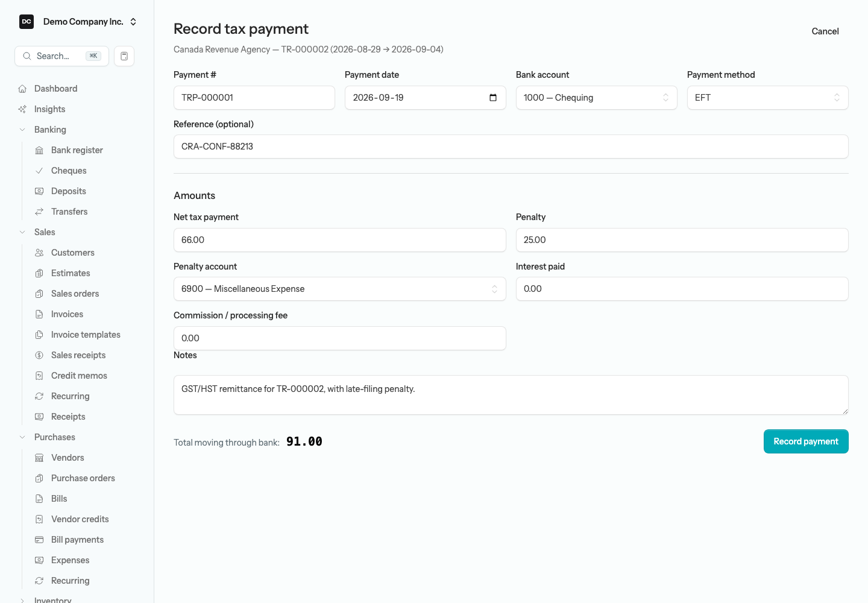Open the calculator icon beside the search box

(x=124, y=56)
